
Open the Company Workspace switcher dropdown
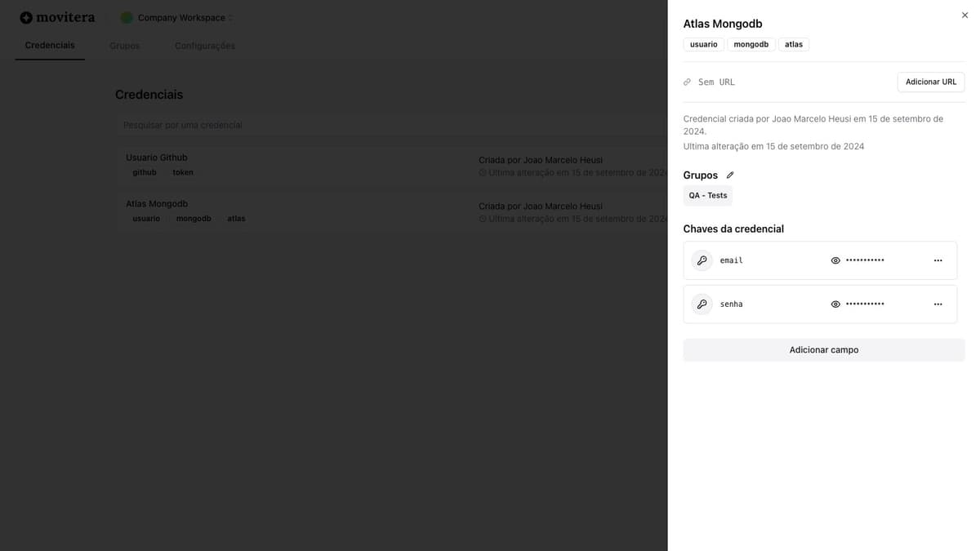pos(176,17)
